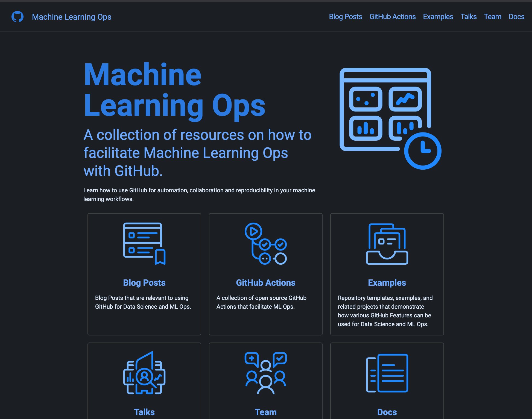Select Team in the top navigation
Screen dimensions: 532x419
pos(492,17)
